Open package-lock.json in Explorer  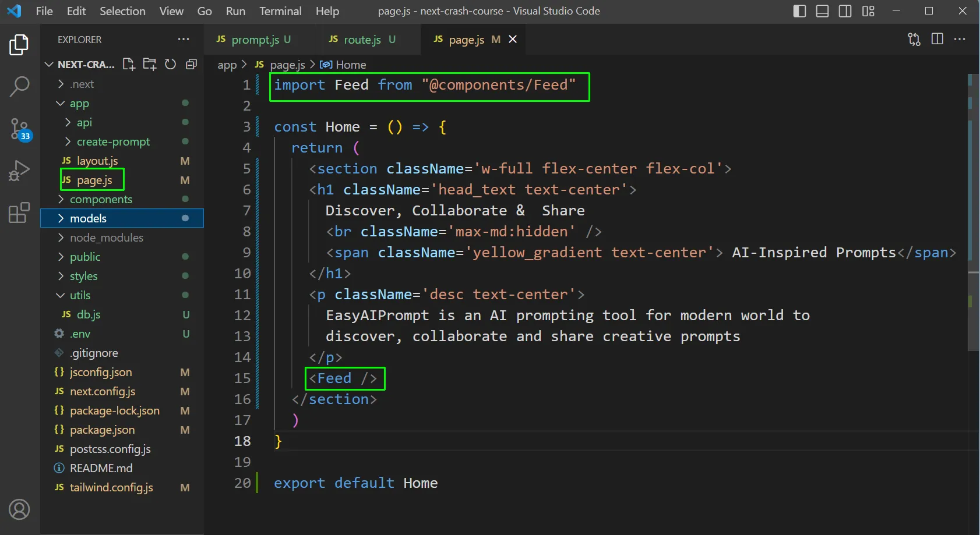[x=122, y=410]
